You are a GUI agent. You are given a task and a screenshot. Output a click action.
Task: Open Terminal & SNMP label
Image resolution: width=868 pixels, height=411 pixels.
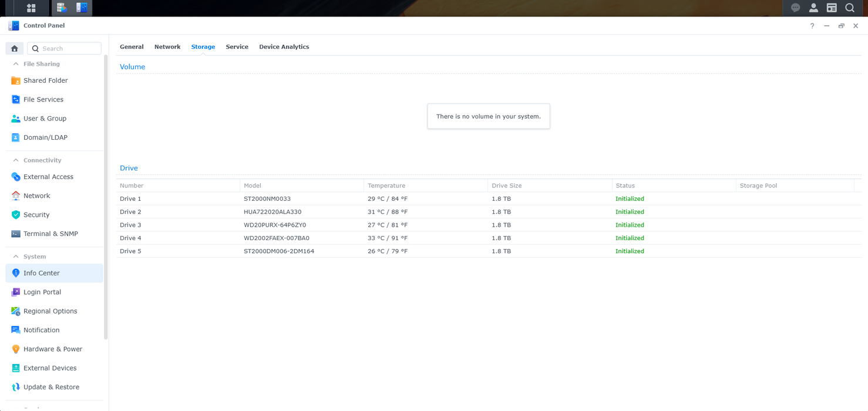point(51,234)
